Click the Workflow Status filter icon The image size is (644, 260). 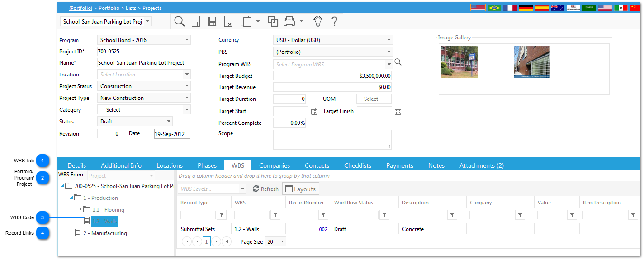[384, 215]
